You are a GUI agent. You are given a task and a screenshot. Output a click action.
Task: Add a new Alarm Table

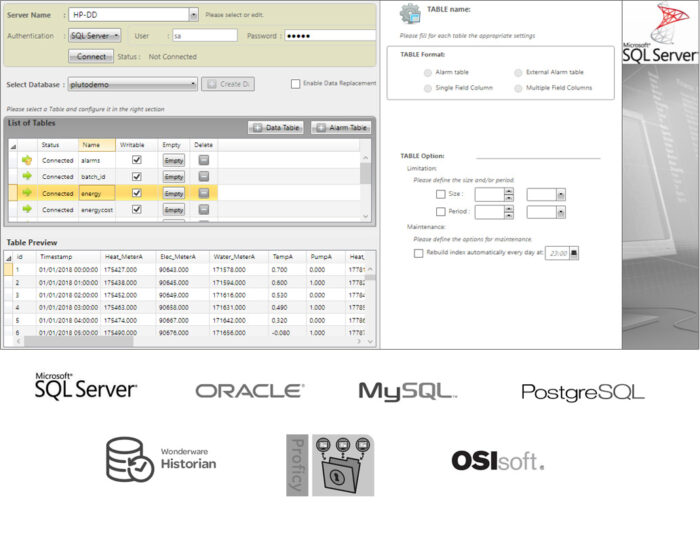click(341, 128)
